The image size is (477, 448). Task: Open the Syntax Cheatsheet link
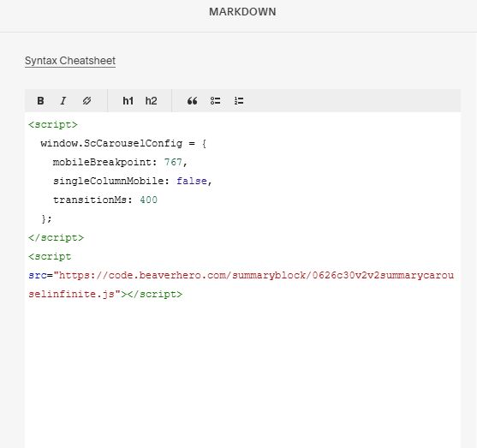70,61
